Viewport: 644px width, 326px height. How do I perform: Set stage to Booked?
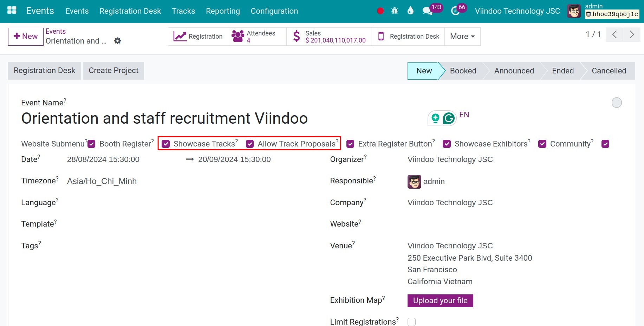point(463,71)
